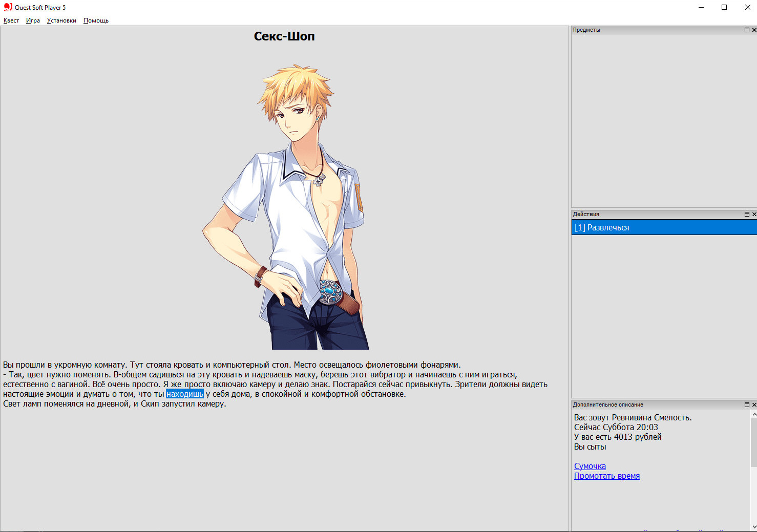Click the Quest Soft Player app icon

tap(8, 7)
